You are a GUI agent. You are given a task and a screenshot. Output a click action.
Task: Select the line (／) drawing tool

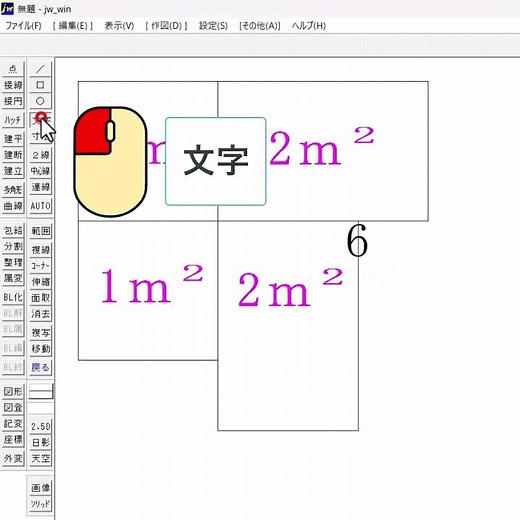click(x=40, y=69)
